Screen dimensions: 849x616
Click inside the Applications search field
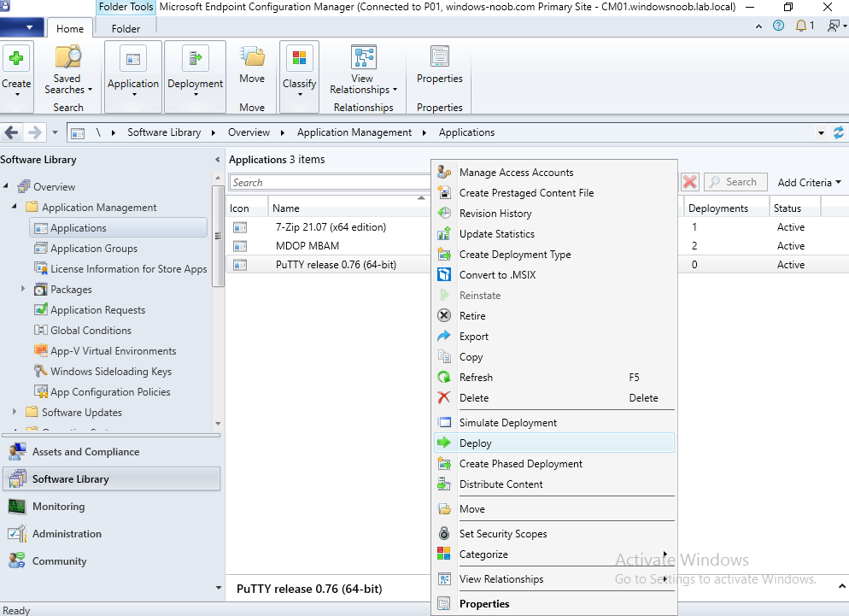point(331,183)
